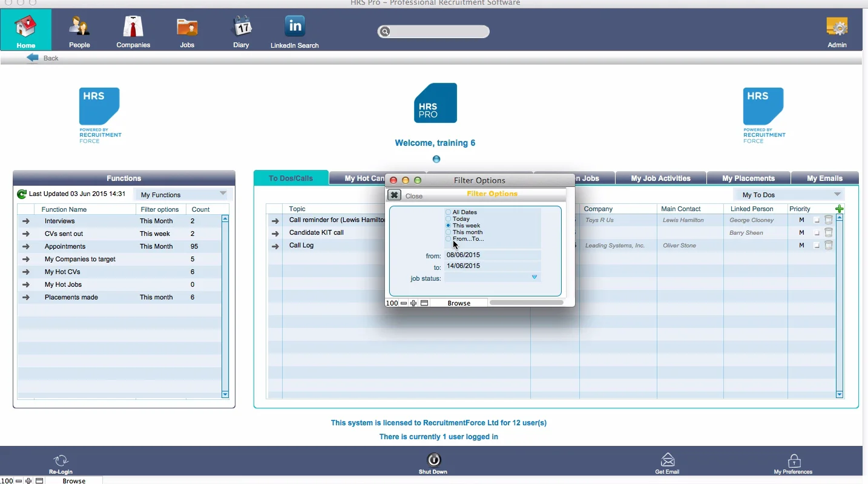Delete the Barry Sheen to-do row
Image resolution: width=868 pixels, height=484 pixels.
point(829,232)
